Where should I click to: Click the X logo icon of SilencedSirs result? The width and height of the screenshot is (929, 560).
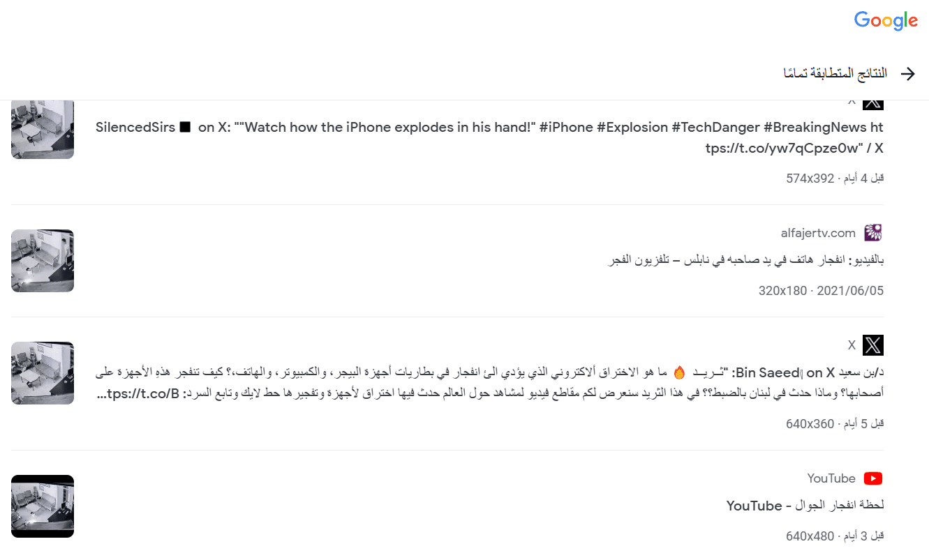(873, 103)
